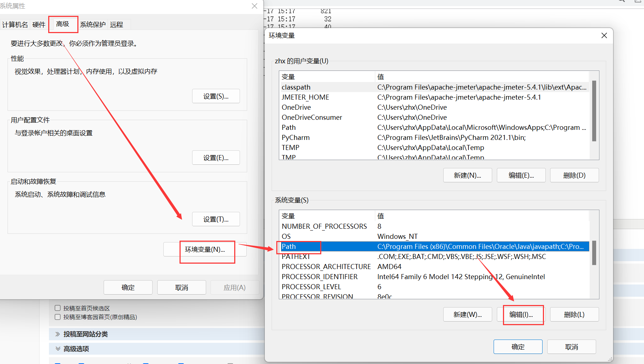This screenshot has width=644, height=364.
Task: Open startup recovery 设置(T)... button
Action: 216,219
